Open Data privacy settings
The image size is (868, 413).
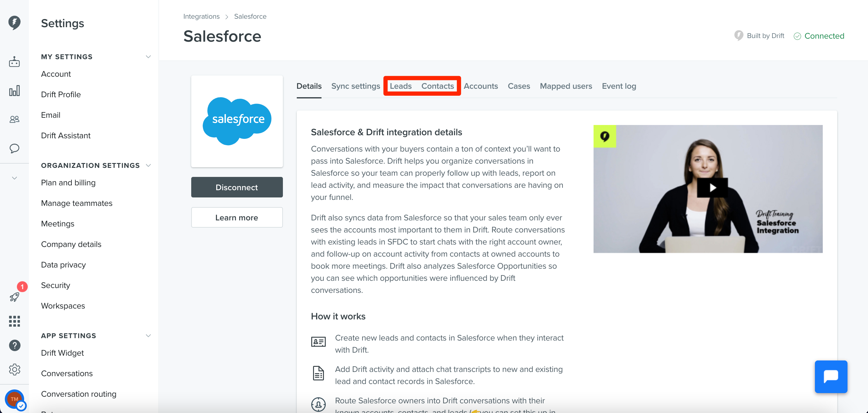63,265
